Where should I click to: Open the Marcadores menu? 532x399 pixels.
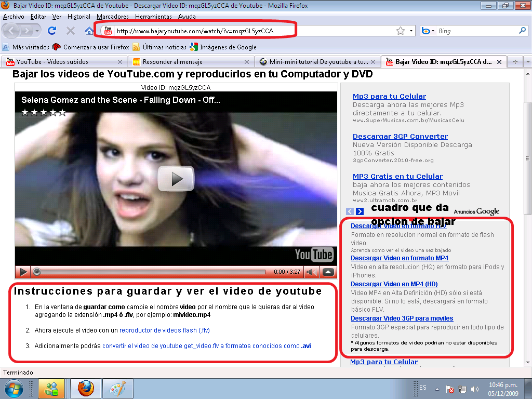[x=113, y=16]
